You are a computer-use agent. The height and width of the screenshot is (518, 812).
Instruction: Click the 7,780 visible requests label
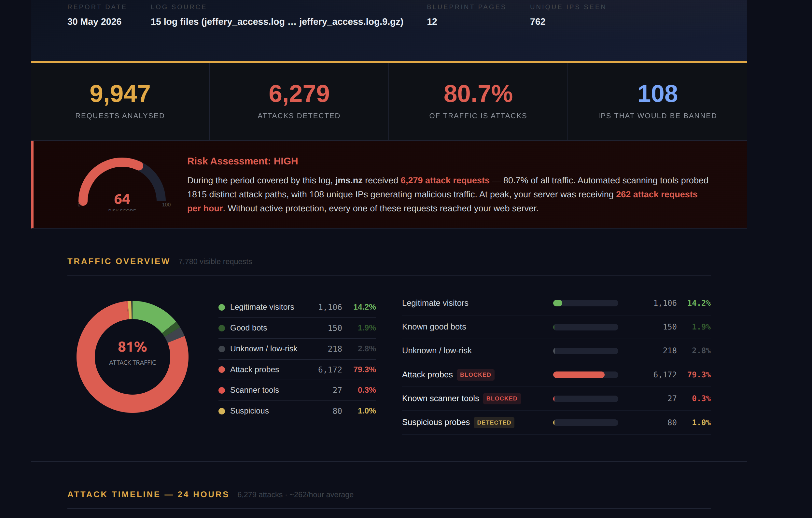(x=215, y=262)
